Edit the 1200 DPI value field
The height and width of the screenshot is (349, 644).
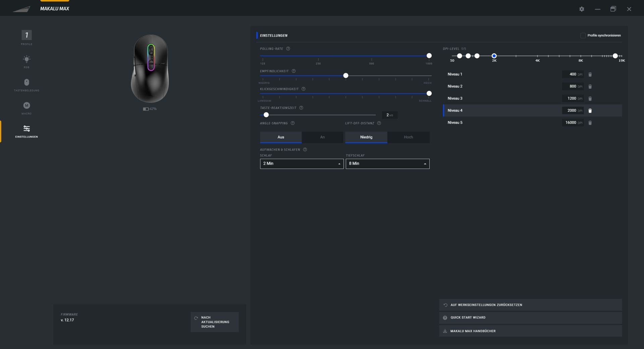[573, 99]
